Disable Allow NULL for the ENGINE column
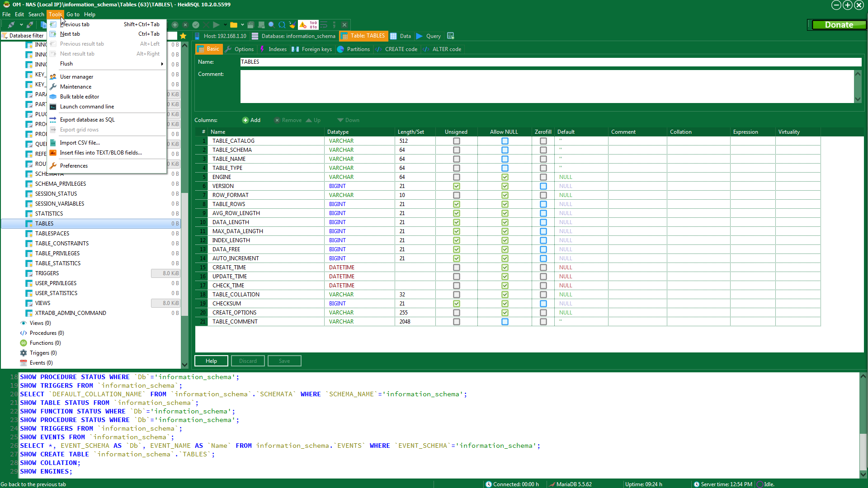Screen dimensions: 868x488 pos(504,177)
